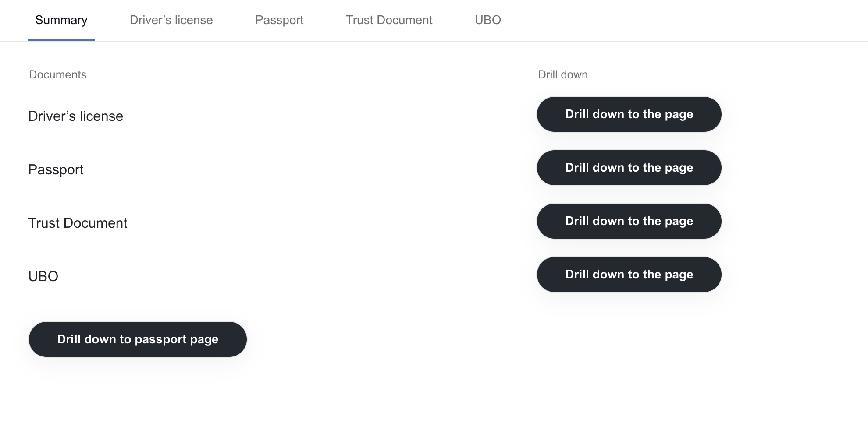
Task: Go to the Passport tab
Action: [x=279, y=20]
